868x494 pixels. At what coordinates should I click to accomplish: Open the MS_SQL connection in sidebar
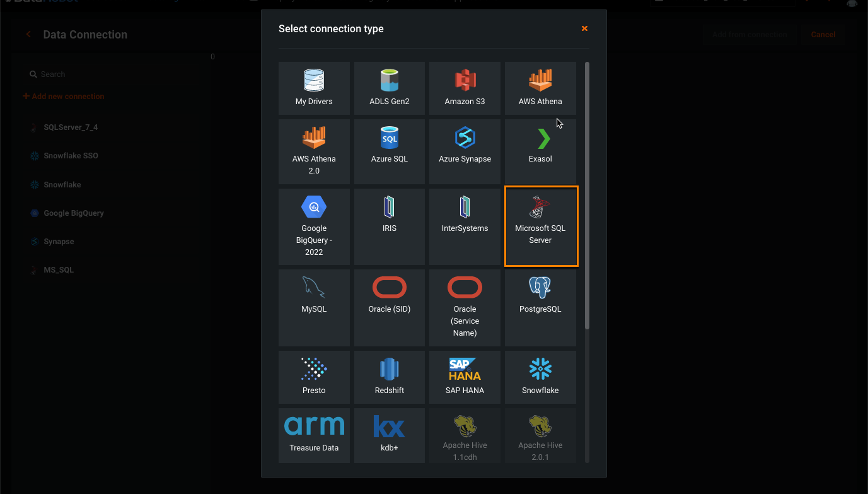point(59,270)
